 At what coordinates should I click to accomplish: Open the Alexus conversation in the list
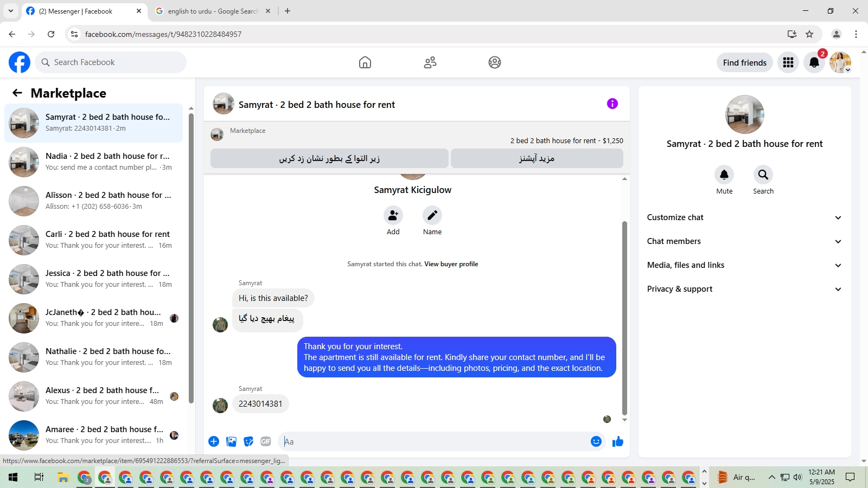pyautogui.click(x=93, y=396)
